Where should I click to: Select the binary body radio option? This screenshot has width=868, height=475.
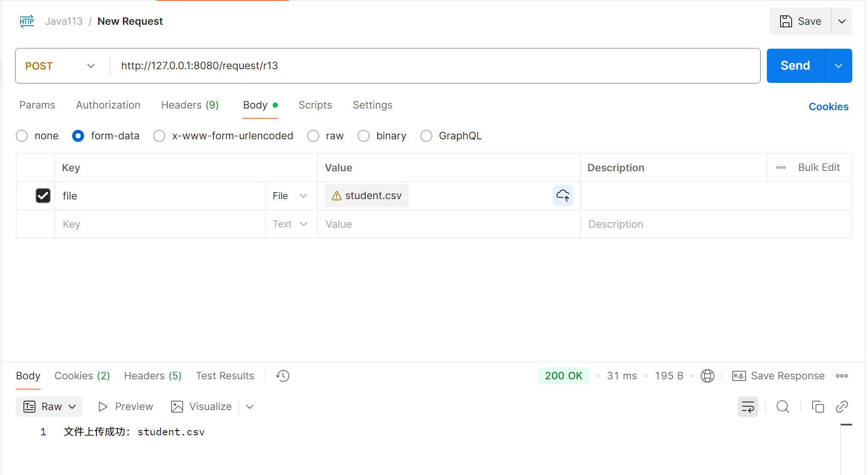pyautogui.click(x=364, y=136)
